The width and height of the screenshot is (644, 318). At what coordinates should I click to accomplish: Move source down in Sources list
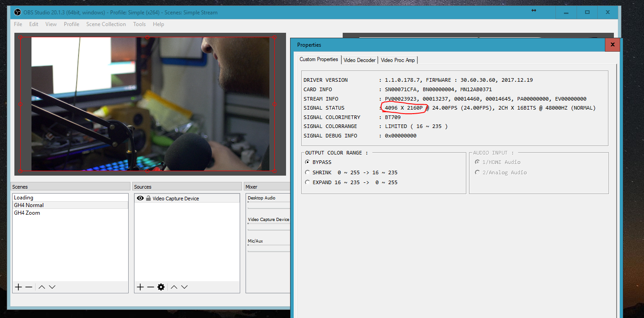pos(184,287)
